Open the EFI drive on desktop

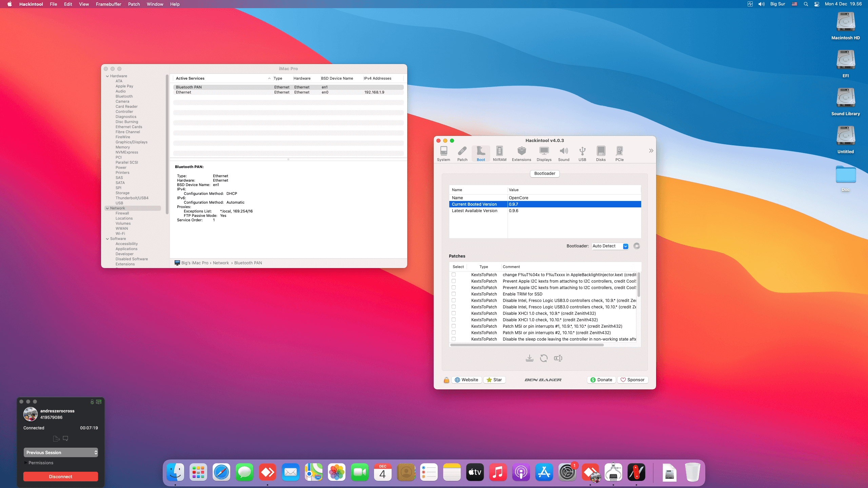(x=846, y=63)
